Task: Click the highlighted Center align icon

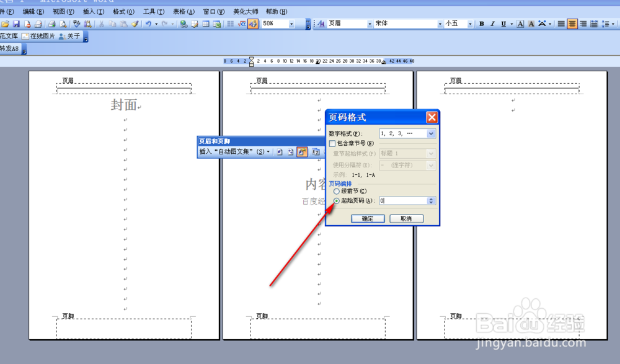Action: (572, 24)
